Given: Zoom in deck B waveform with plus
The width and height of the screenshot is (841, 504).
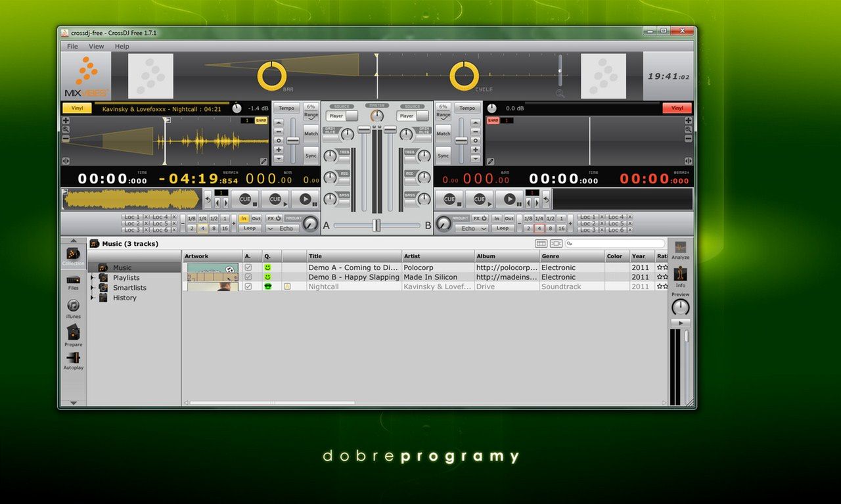Looking at the screenshot, I should point(688,121).
